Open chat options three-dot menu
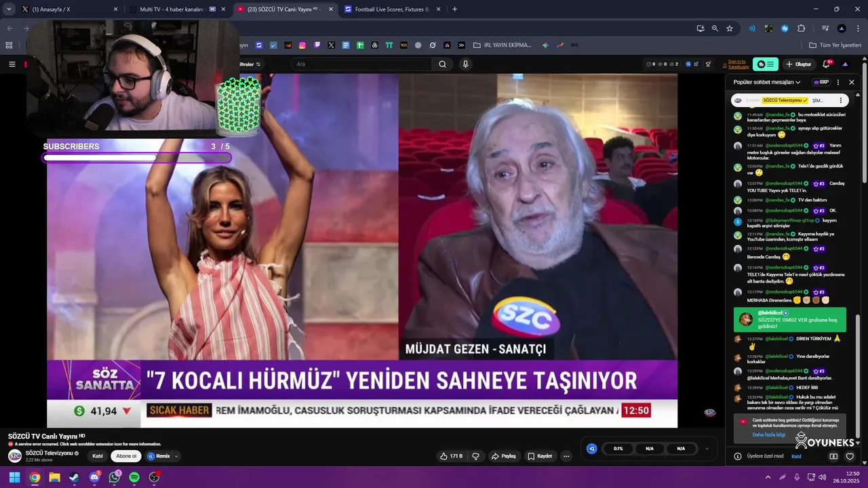Image resolution: width=868 pixels, height=488 pixels. click(x=839, y=82)
